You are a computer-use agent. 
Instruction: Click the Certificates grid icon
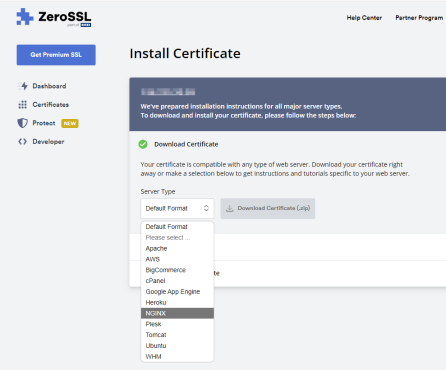click(x=22, y=105)
